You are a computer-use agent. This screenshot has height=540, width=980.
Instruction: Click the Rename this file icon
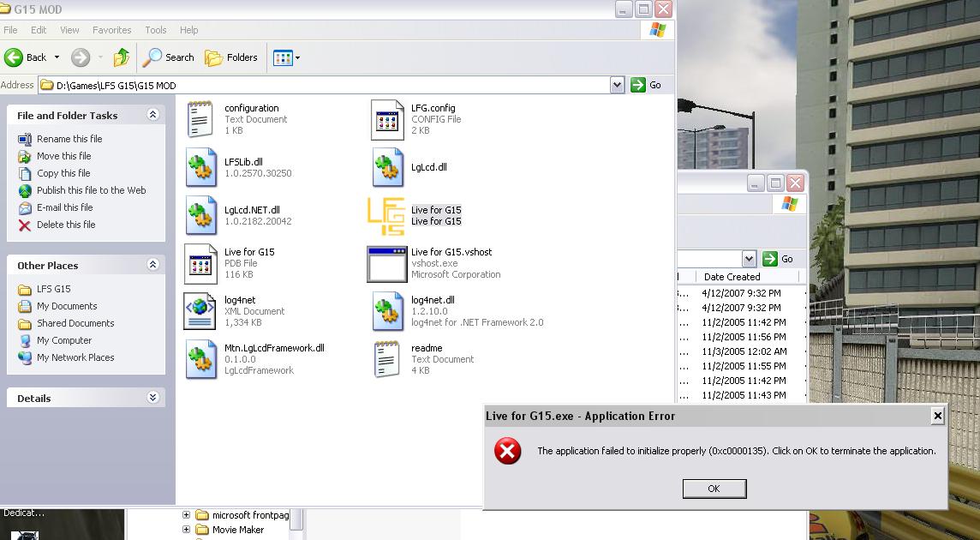[24, 139]
